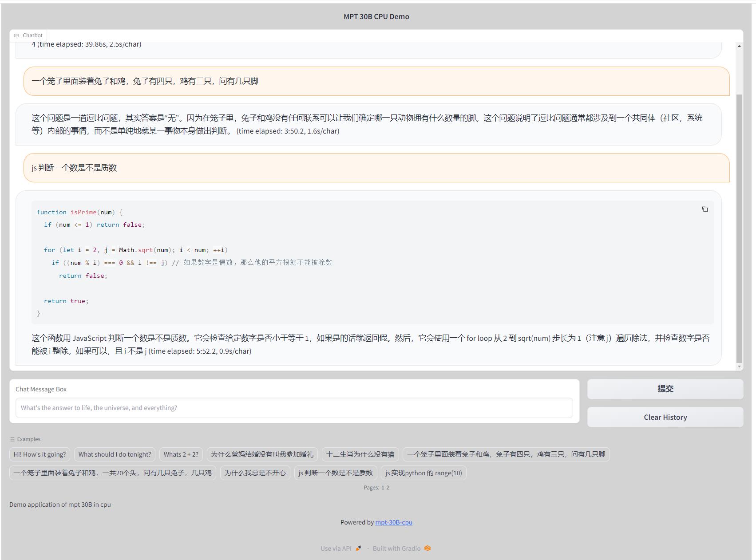Focus the Chat Message Box input
The image size is (756, 560).
294,408
